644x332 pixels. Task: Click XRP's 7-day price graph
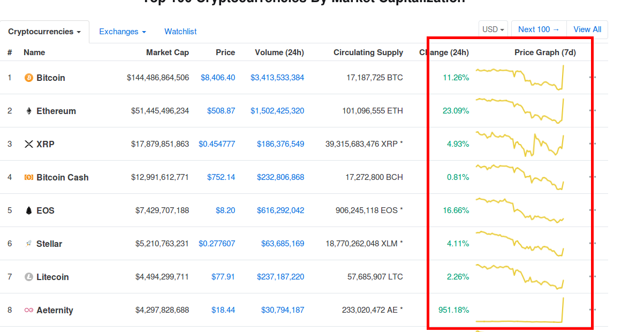[x=520, y=144]
